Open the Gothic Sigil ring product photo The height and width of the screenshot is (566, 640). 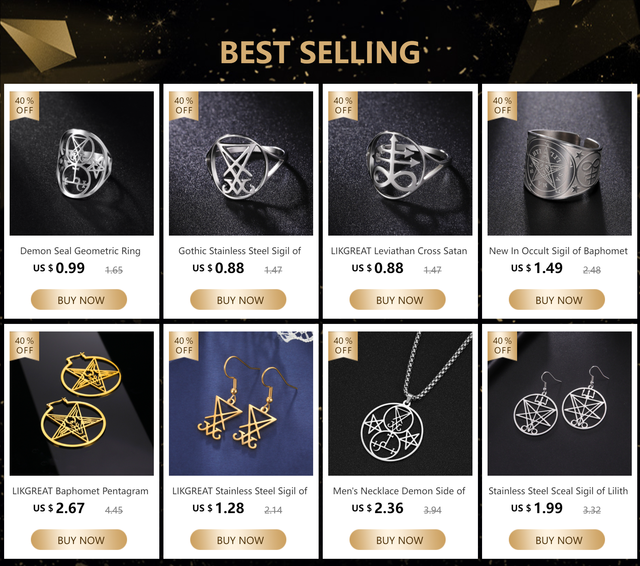(x=241, y=163)
